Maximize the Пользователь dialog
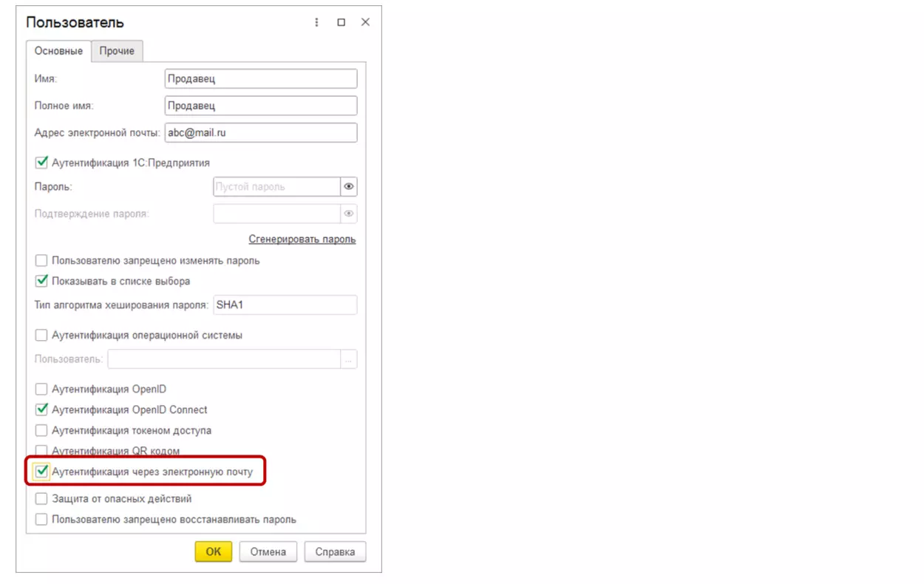This screenshot has width=924, height=584. [x=342, y=22]
